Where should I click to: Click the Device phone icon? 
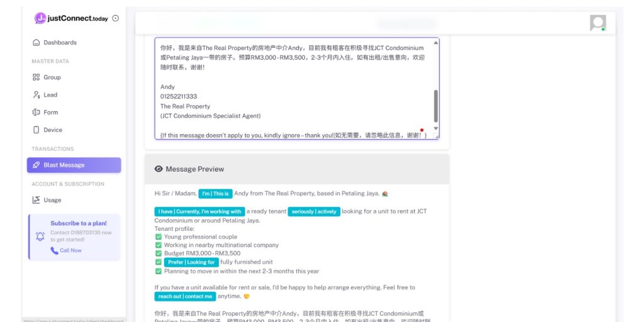tap(36, 130)
